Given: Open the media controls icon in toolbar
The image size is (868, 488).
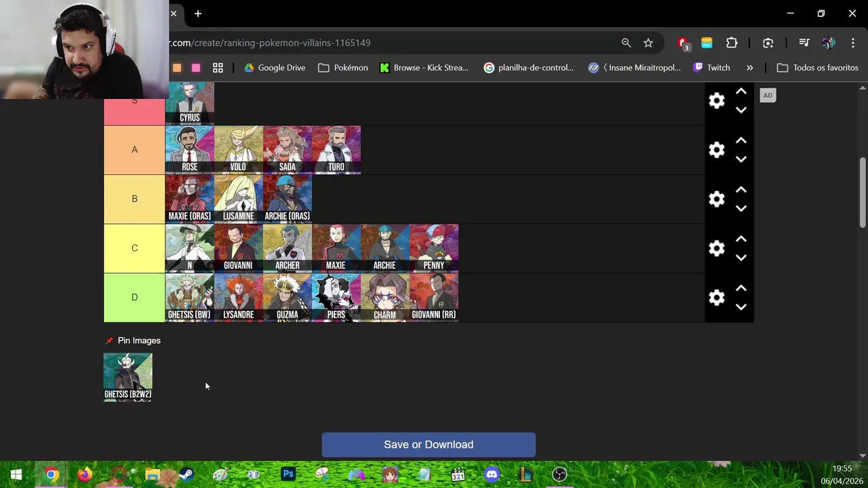Looking at the screenshot, I should 804,43.
